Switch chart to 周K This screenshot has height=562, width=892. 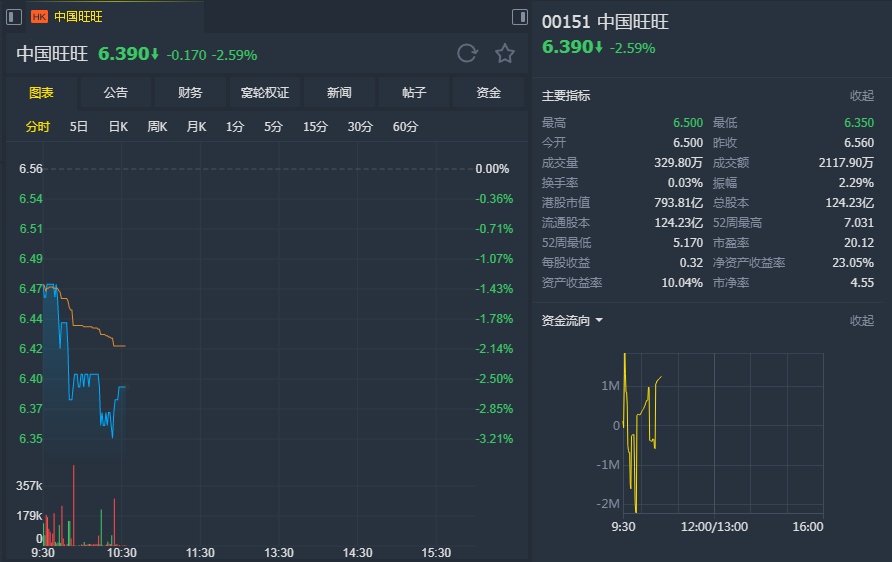(x=157, y=126)
